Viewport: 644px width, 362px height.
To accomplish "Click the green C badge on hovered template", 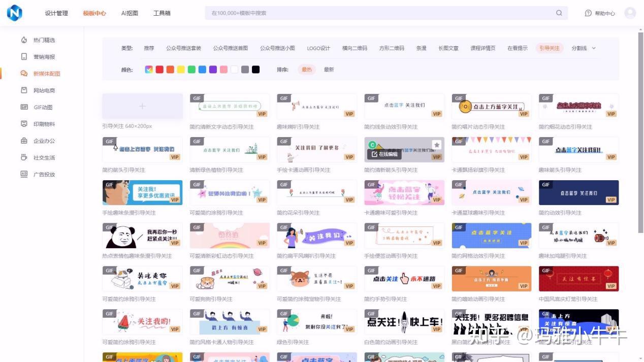I will 372,145.
